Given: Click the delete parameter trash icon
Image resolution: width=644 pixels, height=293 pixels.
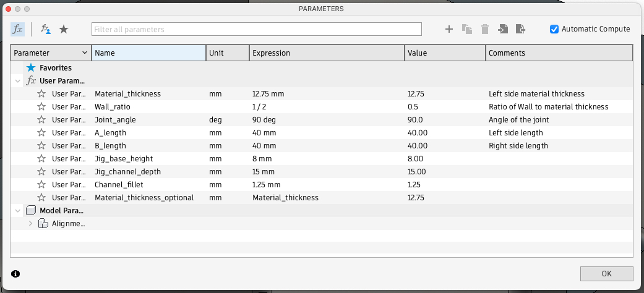Looking at the screenshot, I should tap(485, 29).
